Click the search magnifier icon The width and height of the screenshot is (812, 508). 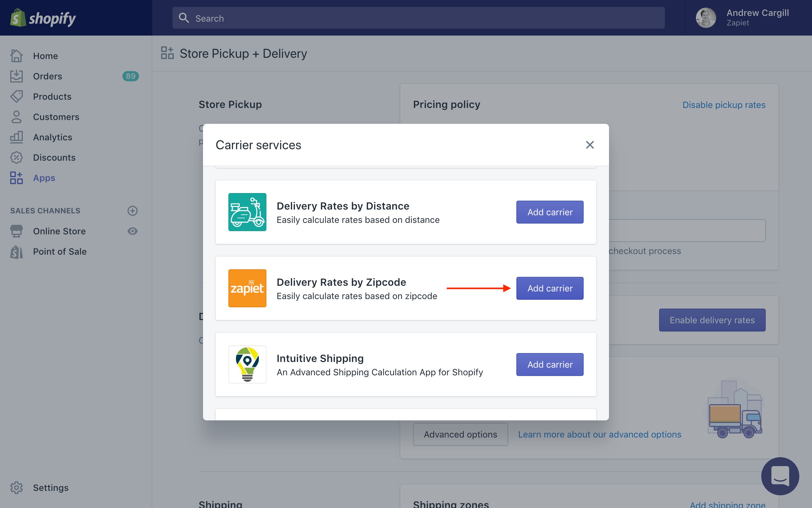pos(184,18)
